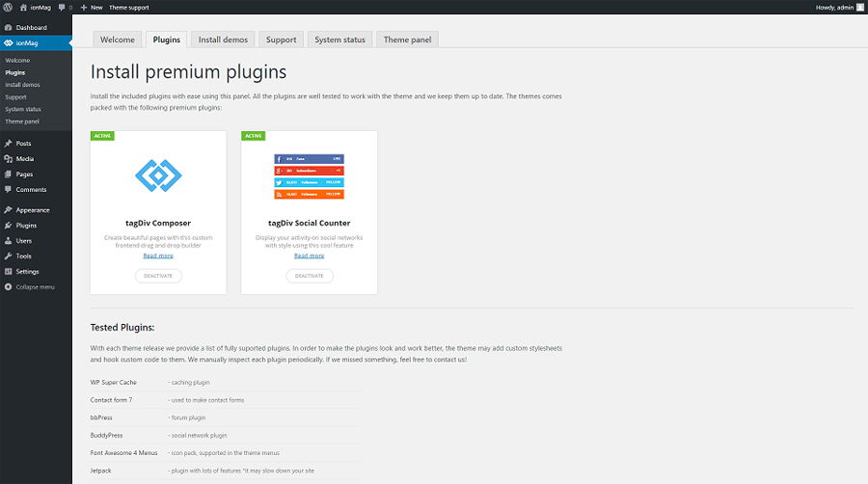Click the tagDiv Social Counter thumbnail image
The image size is (868, 484).
(x=309, y=175)
